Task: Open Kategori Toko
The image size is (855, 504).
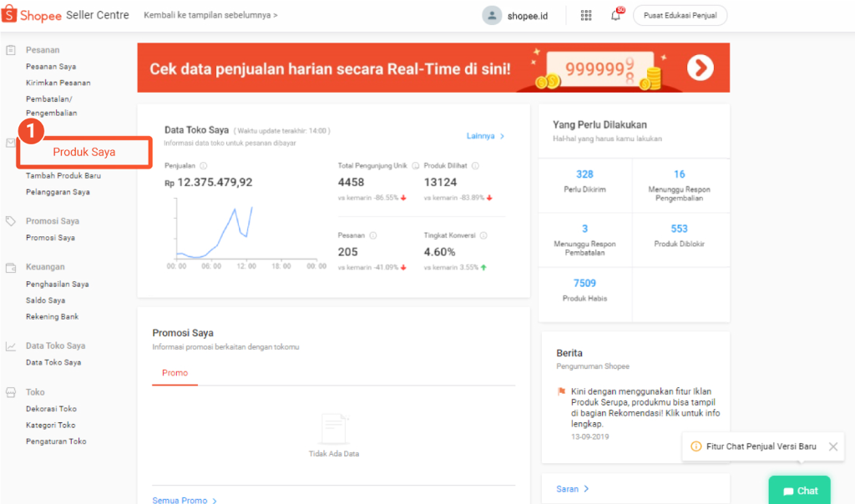Action: tap(51, 425)
